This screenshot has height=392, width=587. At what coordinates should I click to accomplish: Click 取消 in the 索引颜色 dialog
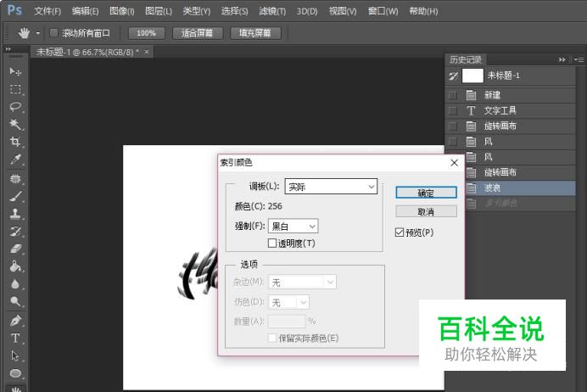pyautogui.click(x=426, y=211)
